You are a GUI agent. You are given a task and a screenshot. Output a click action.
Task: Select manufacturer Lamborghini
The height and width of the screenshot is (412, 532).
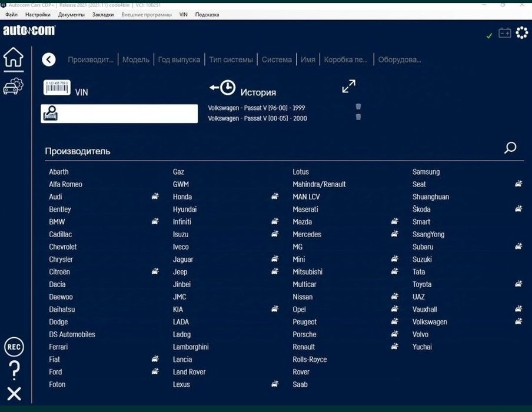pyautogui.click(x=191, y=347)
